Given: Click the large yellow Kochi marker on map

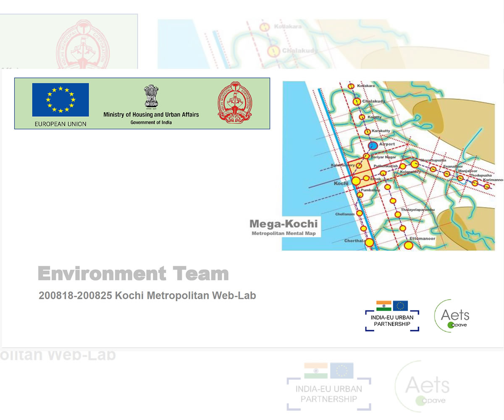Looking at the screenshot, I should coord(356,181).
